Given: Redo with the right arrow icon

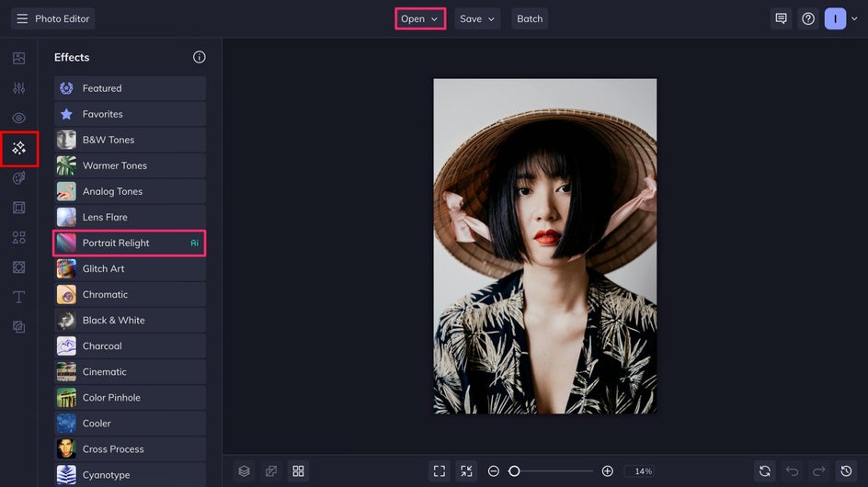Looking at the screenshot, I should coord(818,471).
